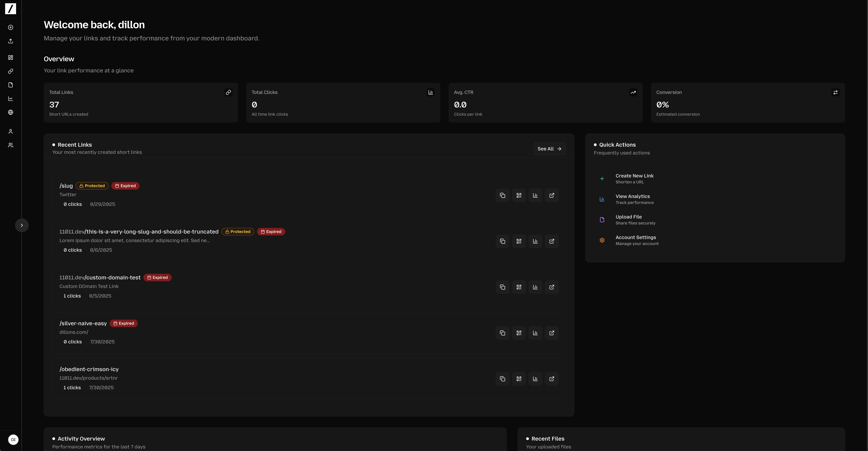View analytics for custom-domain-test link
The height and width of the screenshot is (451, 868).
click(x=535, y=287)
